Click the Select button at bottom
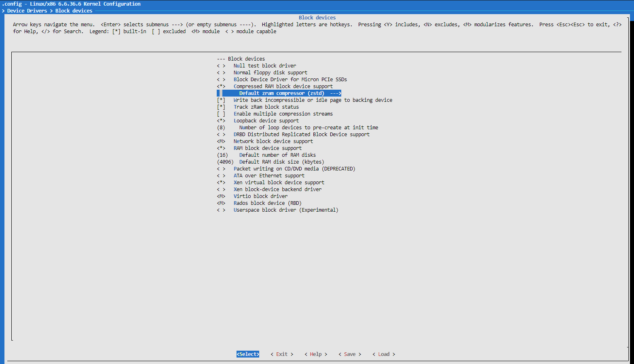This screenshot has height=364, width=634. point(247,354)
